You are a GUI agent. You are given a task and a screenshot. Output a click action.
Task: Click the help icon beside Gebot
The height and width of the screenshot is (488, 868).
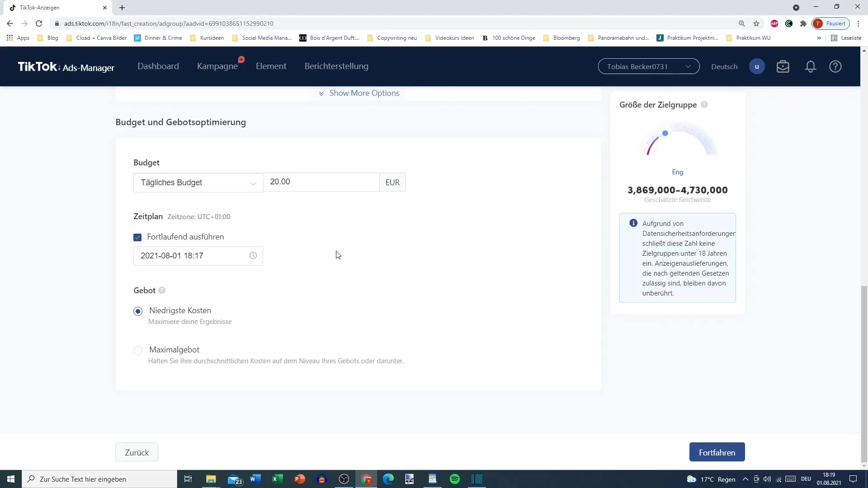tap(162, 291)
